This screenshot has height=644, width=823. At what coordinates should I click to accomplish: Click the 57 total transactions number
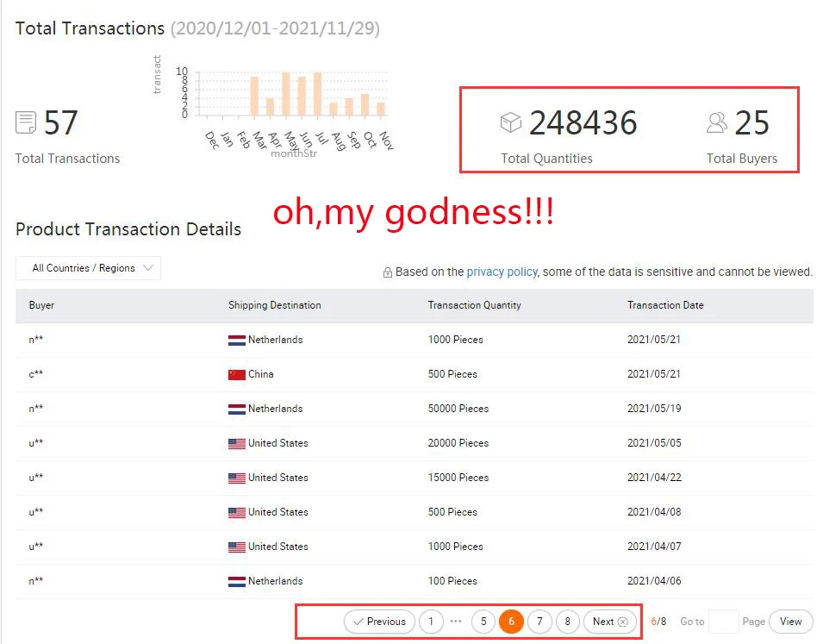[61, 122]
